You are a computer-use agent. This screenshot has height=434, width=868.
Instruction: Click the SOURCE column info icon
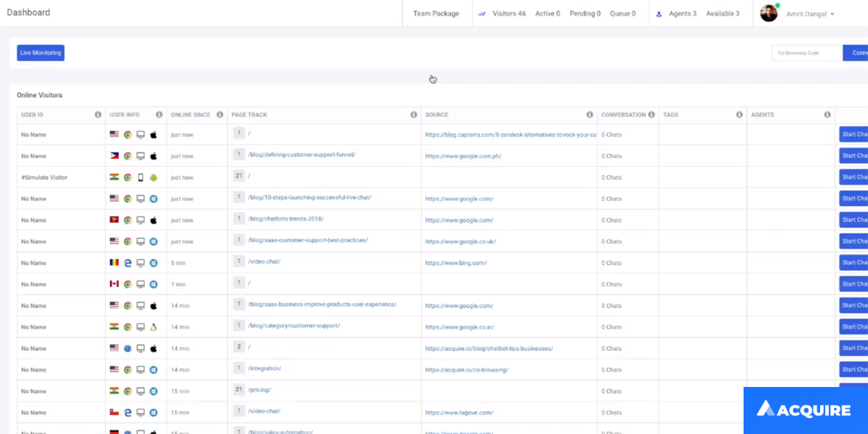(x=590, y=114)
